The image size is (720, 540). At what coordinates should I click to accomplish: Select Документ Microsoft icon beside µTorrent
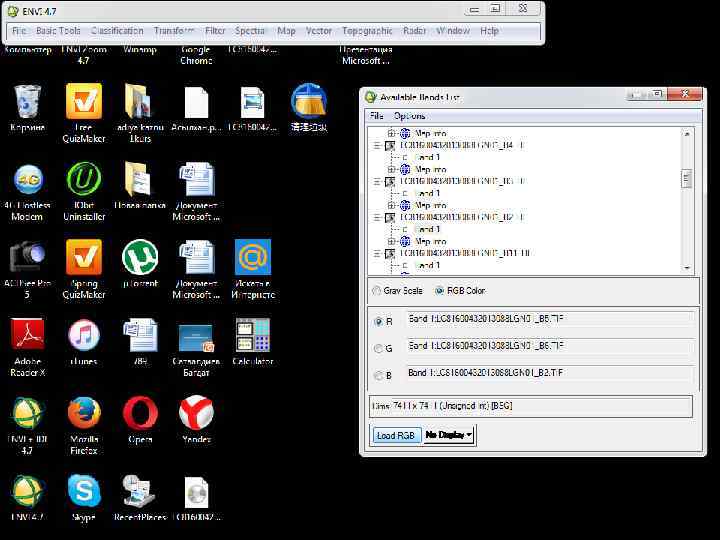tap(196, 257)
